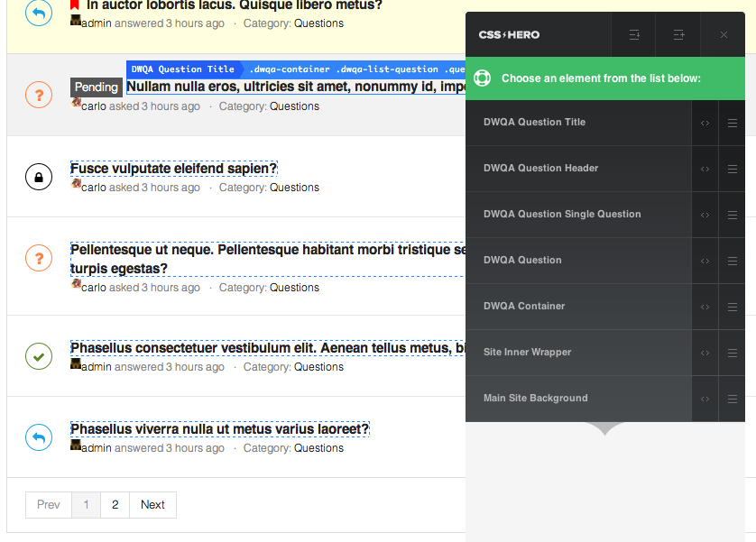Viewport: 756px width, 542px height.
Task: Select DWQA Question Header from the element list
Action: pyautogui.click(x=578, y=168)
